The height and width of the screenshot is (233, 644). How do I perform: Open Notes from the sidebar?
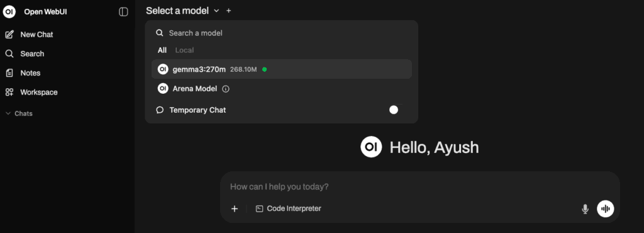click(30, 73)
